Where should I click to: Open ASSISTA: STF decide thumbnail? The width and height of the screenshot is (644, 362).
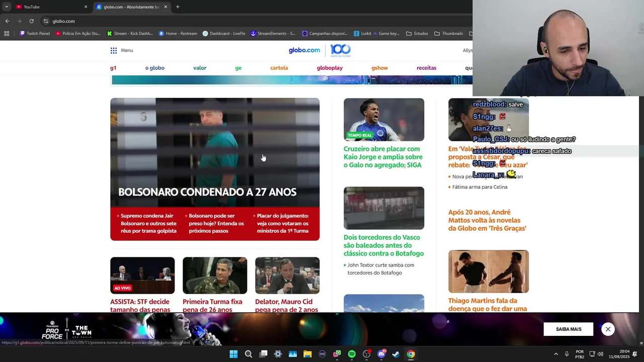pyautogui.click(x=142, y=276)
